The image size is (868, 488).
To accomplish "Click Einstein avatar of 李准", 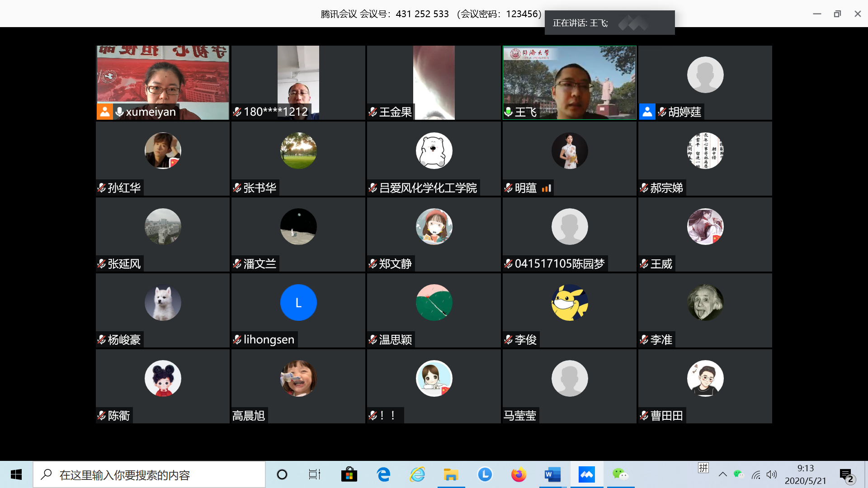I will point(705,302).
